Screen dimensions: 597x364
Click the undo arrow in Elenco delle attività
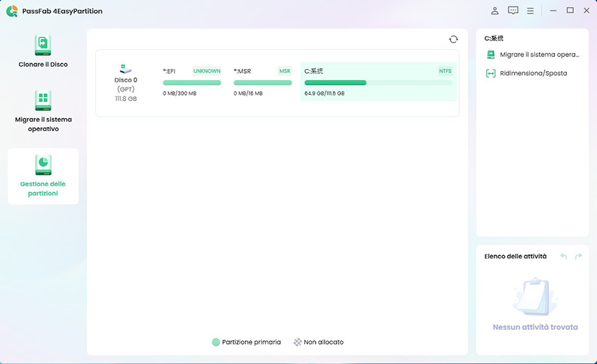pos(563,257)
